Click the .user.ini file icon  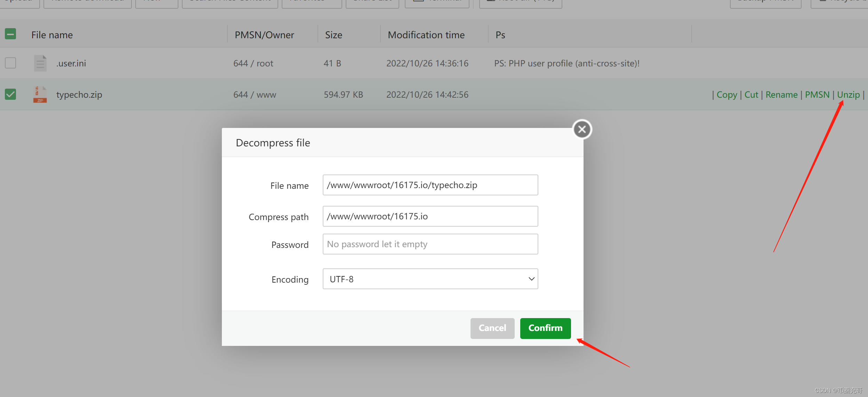coord(40,63)
